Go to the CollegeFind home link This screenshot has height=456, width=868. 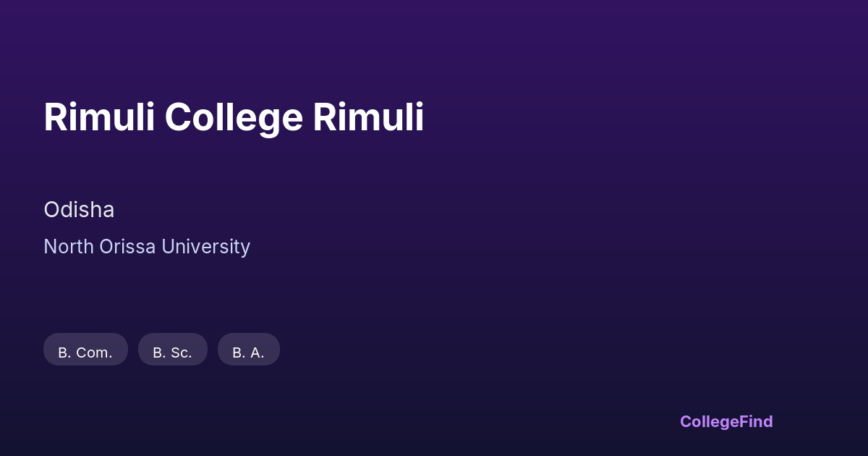tap(726, 421)
